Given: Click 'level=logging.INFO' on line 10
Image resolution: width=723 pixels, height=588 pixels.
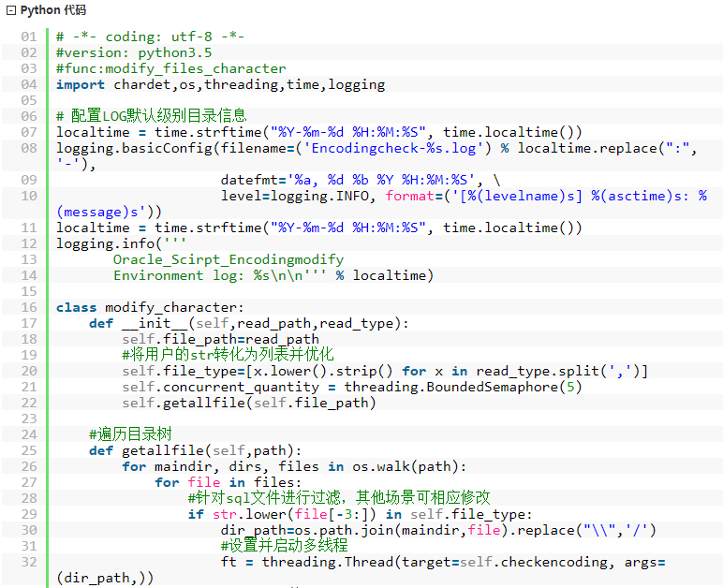Looking at the screenshot, I should pyautogui.click(x=295, y=197).
